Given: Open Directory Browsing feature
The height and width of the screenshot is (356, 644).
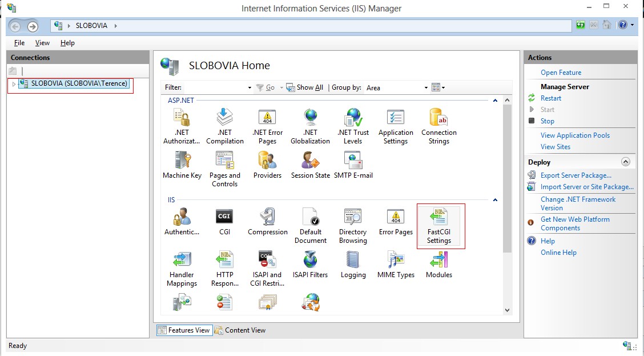Looking at the screenshot, I should 353,226.
